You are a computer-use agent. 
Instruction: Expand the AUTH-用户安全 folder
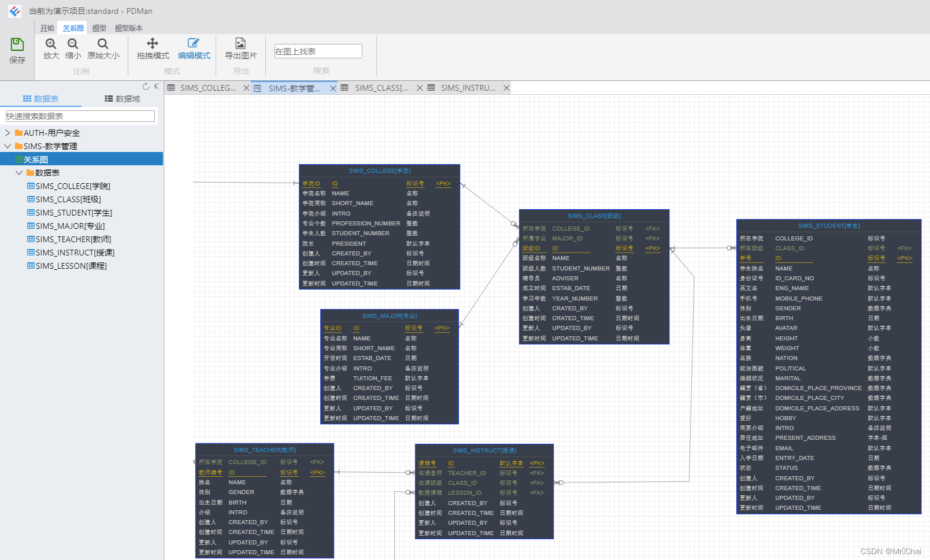point(8,133)
